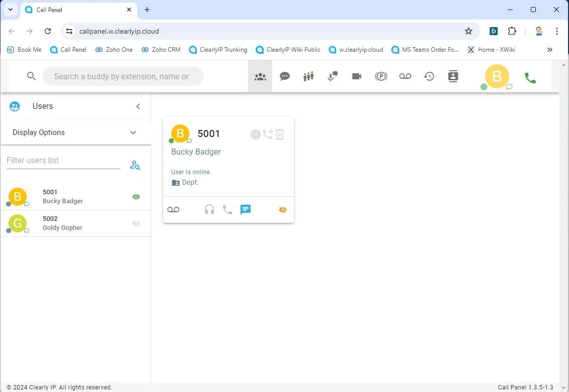Reload the page
569x392 pixels.
(48, 31)
